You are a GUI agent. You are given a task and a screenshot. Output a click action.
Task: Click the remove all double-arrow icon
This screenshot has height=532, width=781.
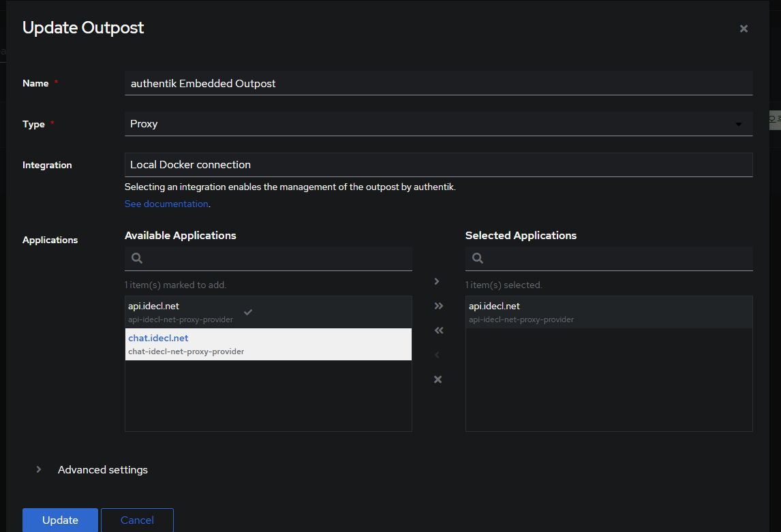pos(438,330)
